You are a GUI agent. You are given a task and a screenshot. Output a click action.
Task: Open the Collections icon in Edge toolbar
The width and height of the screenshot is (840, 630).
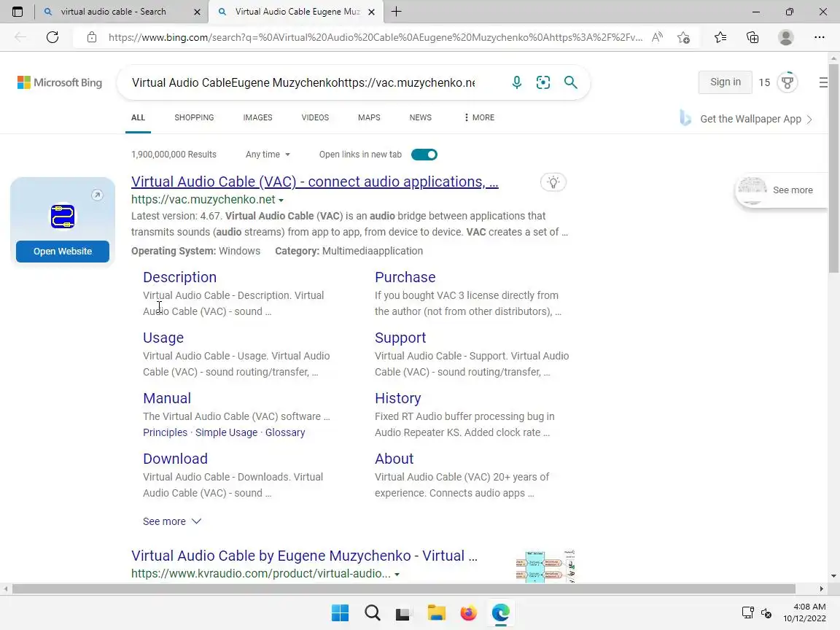(752, 37)
